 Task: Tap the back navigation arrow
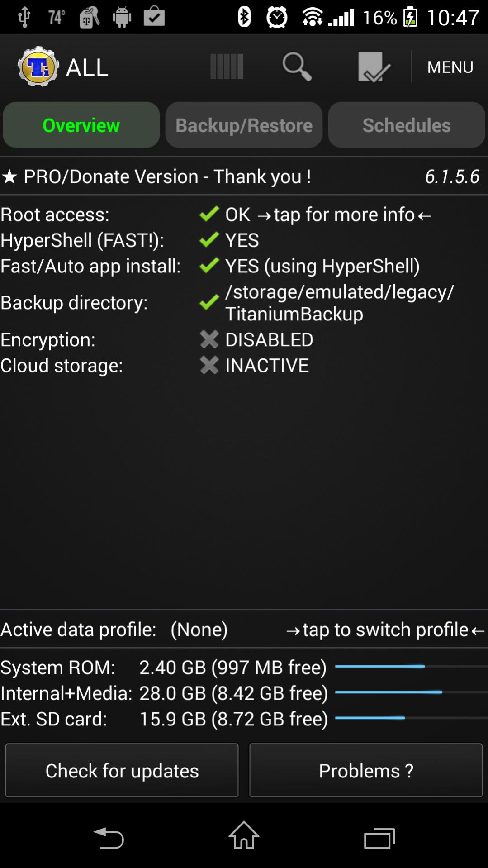(109, 838)
